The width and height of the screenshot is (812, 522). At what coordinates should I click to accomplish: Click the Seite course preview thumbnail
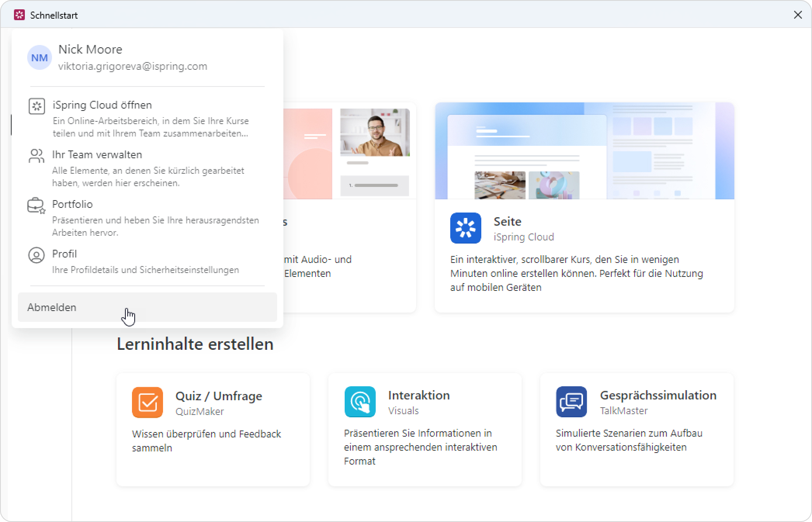click(585, 151)
